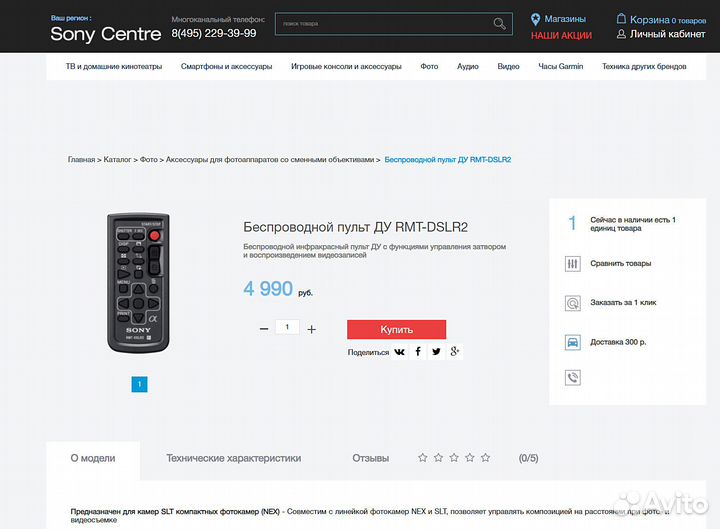
Task: Click the shopping cart bag icon
Action: pyautogui.click(x=621, y=19)
